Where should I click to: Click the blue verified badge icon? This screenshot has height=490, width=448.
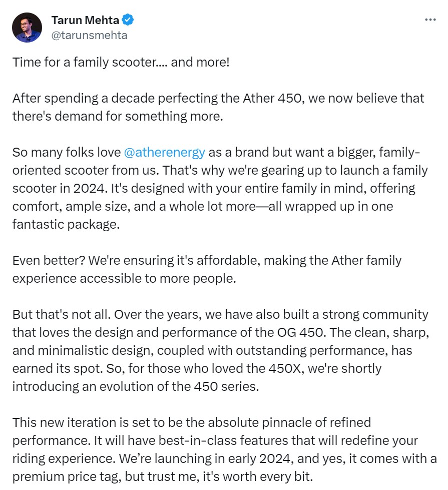[128, 20]
